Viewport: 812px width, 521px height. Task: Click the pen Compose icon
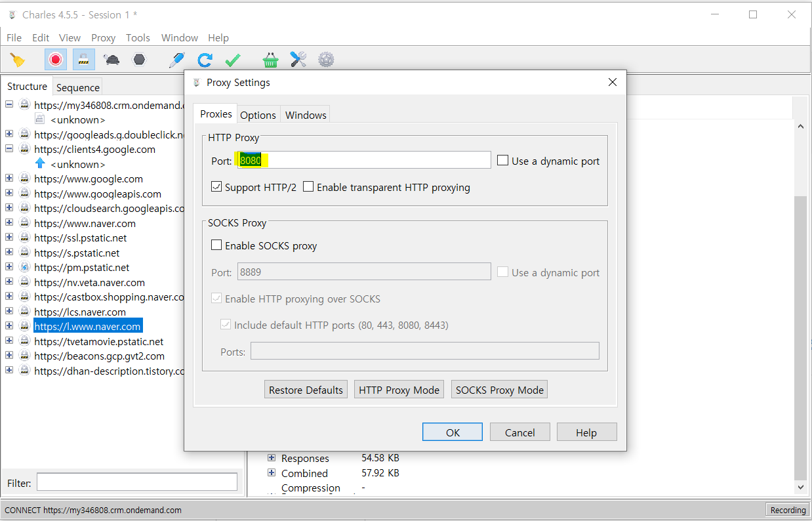point(177,60)
